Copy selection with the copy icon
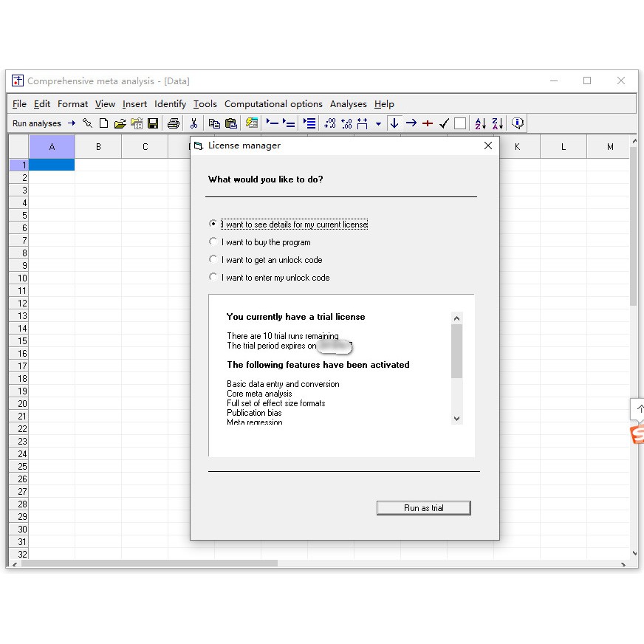This screenshot has width=644, height=644. point(214,123)
